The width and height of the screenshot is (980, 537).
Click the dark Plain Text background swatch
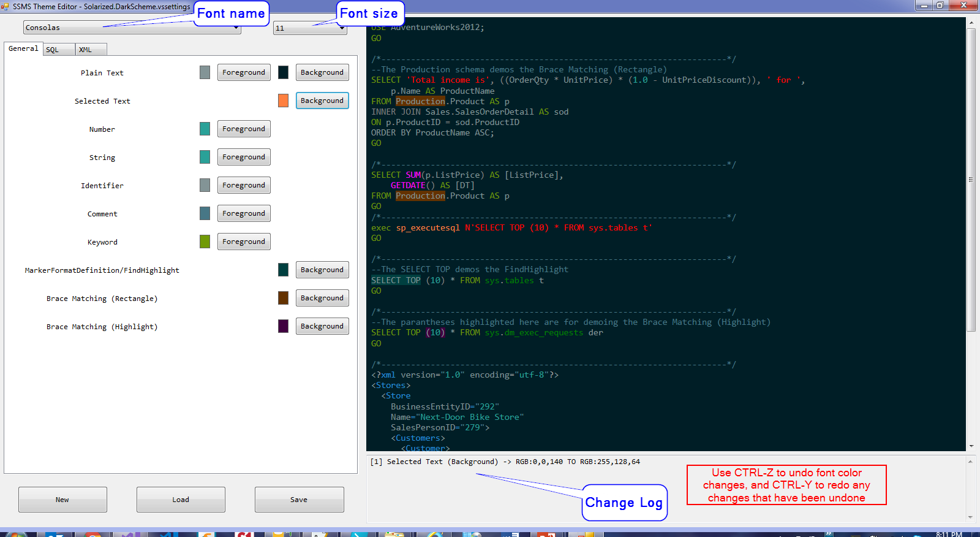click(x=283, y=72)
